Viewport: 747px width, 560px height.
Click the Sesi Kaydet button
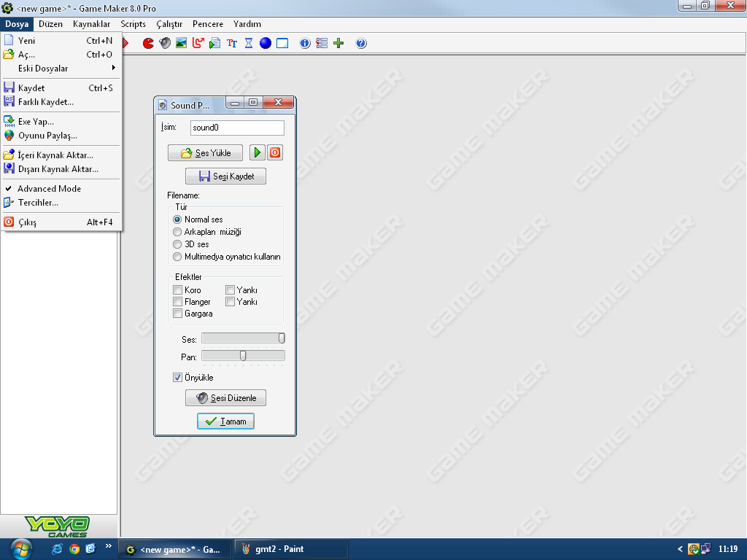226,176
